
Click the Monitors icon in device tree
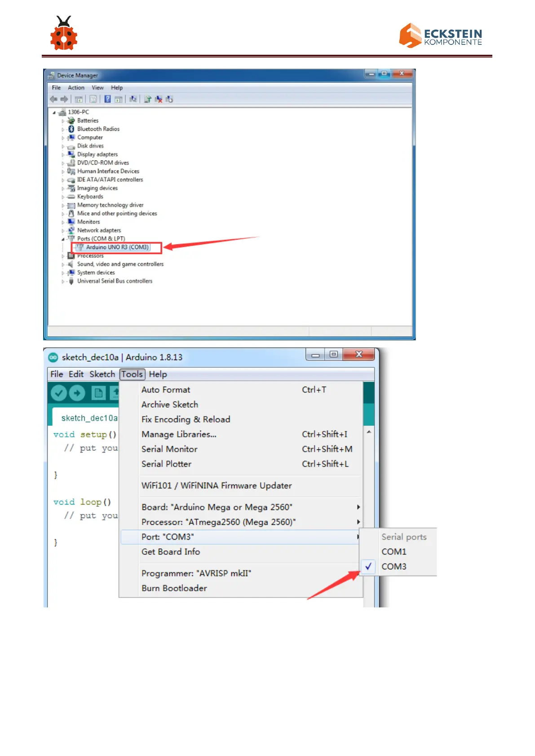click(x=71, y=222)
